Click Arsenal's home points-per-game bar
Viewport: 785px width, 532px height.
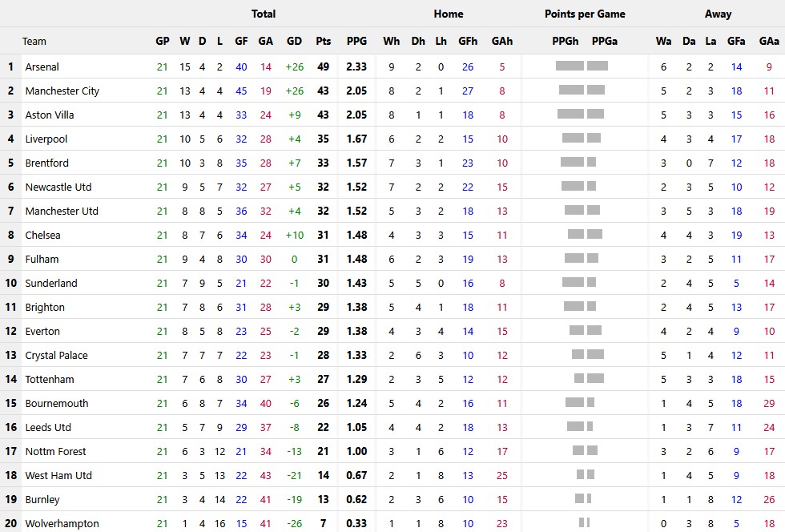tap(570, 66)
